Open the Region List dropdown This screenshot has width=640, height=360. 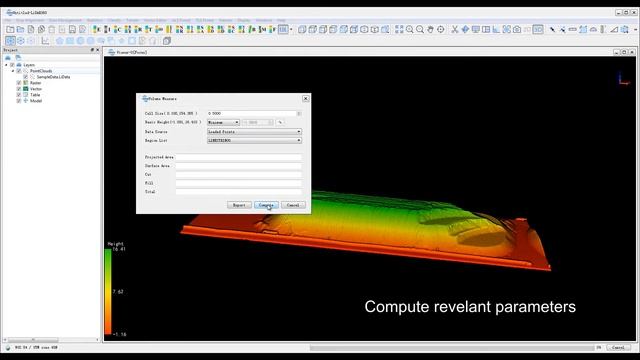point(254,140)
